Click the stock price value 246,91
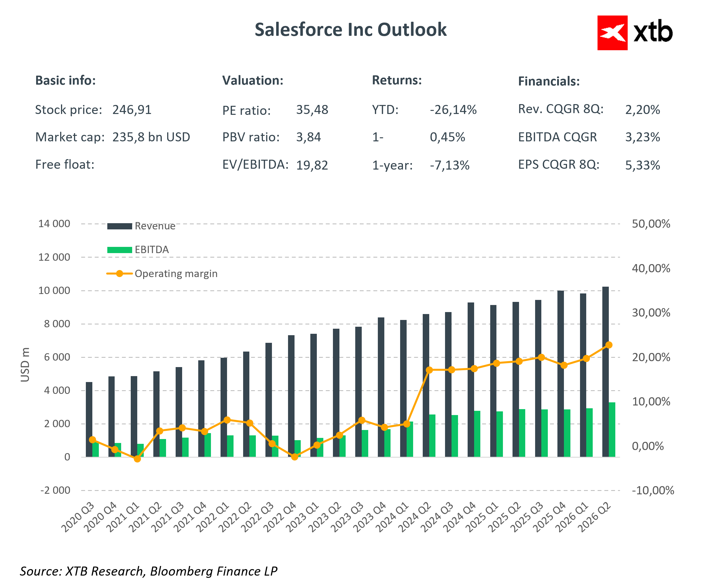702x588 pixels. click(x=132, y=110)
